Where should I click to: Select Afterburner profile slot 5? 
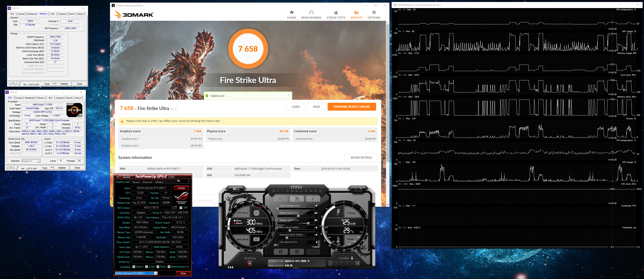pos(352,263)
